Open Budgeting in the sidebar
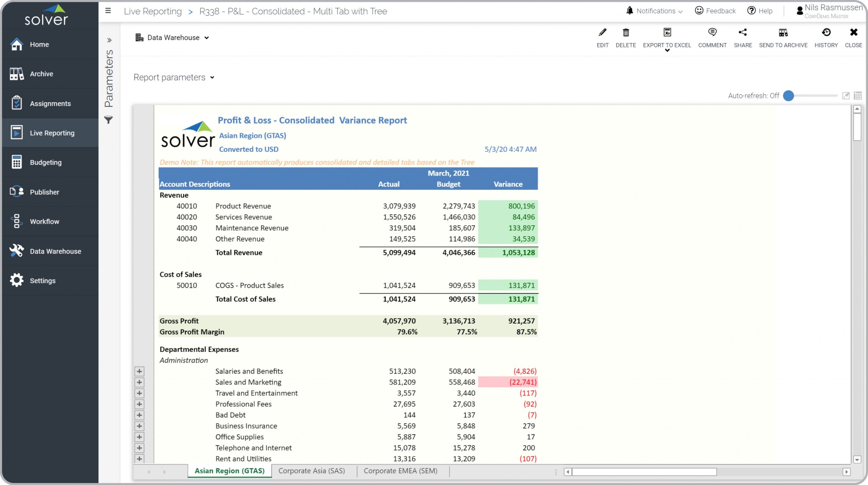 (45, 162)
